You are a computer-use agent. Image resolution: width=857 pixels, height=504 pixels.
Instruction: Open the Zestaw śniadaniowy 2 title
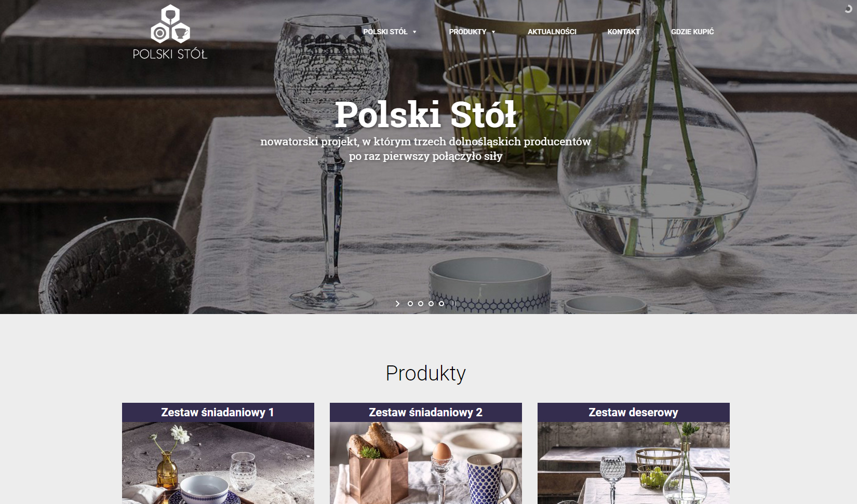tap(426, 412)
